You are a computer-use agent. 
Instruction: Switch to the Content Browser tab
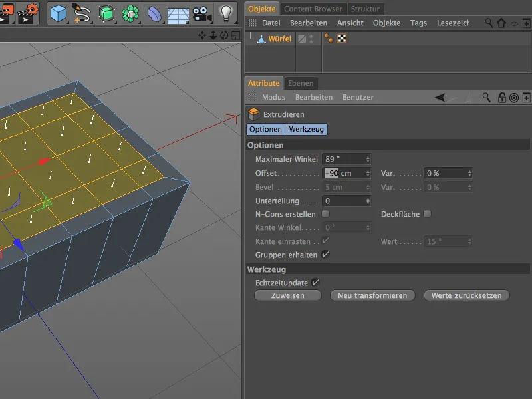click(x=313, y=9)
